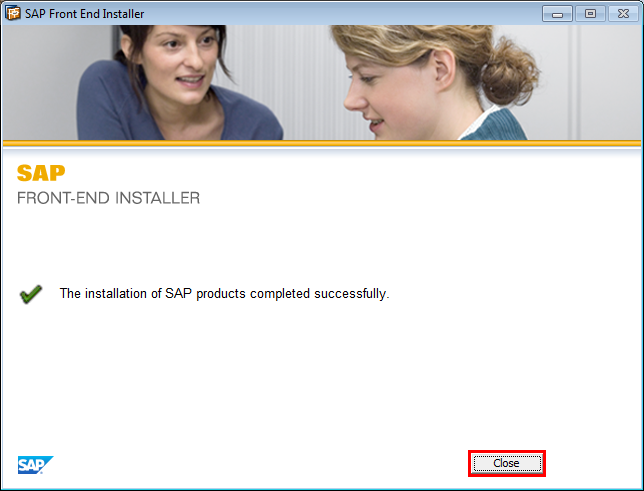644x491 pixels.
Task: Click empty title bar area beside the title
Action: [350, 13]
